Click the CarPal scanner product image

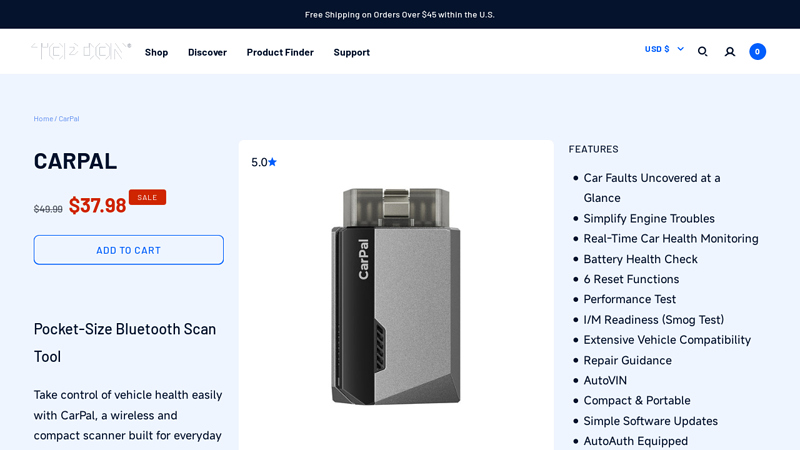[x=396, y=296]
